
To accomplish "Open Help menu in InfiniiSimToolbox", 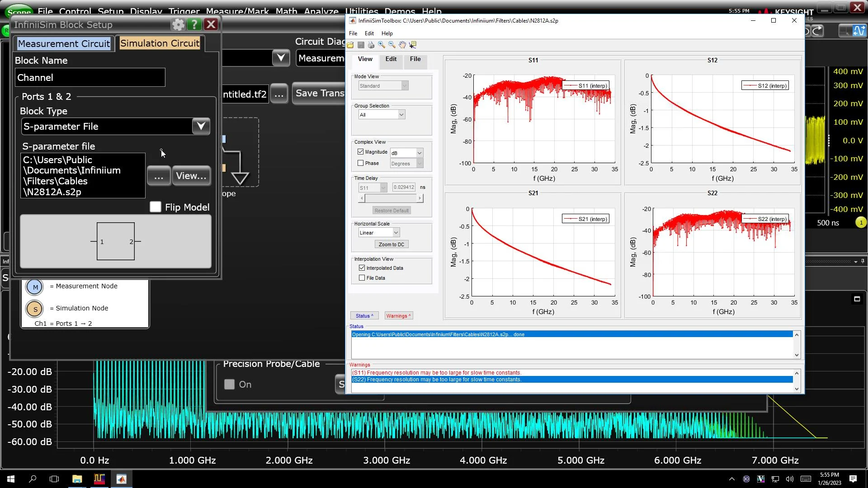I will 387,33.
